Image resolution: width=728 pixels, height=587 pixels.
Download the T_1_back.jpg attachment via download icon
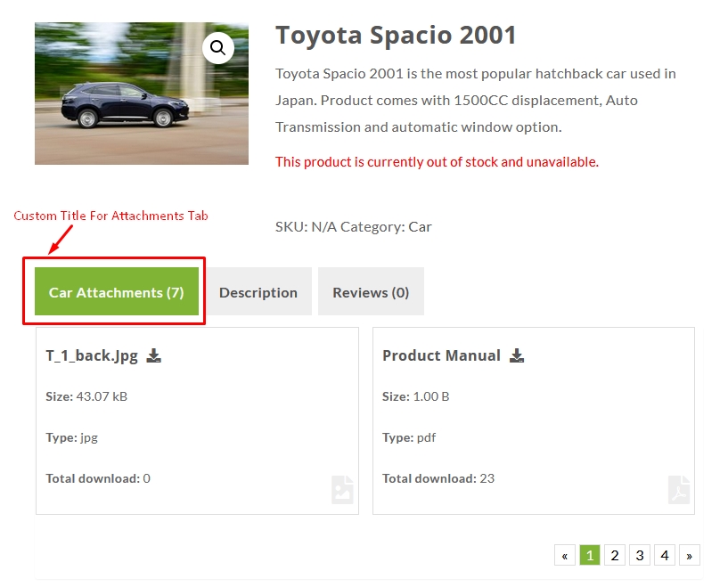tap(154, 355)
